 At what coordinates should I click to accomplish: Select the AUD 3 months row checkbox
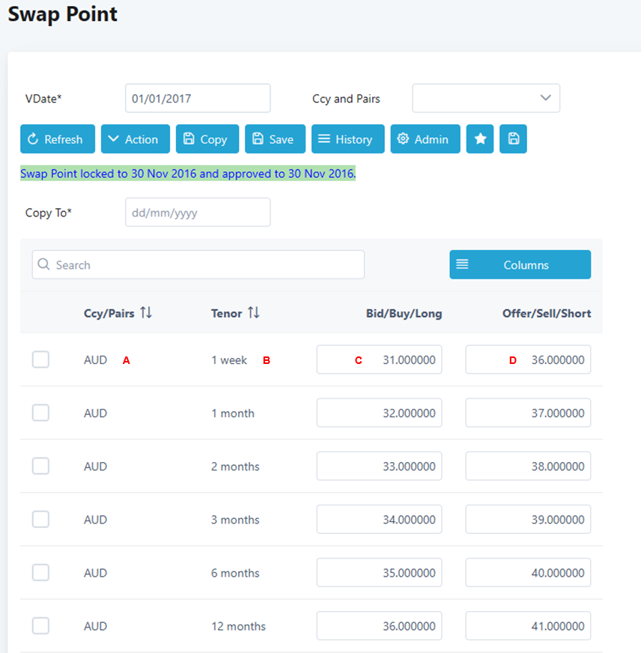point(40,519)
